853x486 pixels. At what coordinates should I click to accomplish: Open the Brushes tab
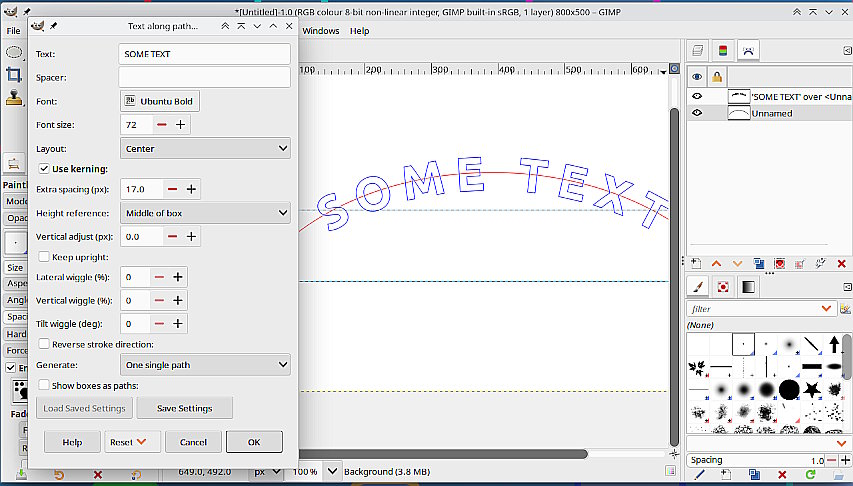(x=697, y=287)
